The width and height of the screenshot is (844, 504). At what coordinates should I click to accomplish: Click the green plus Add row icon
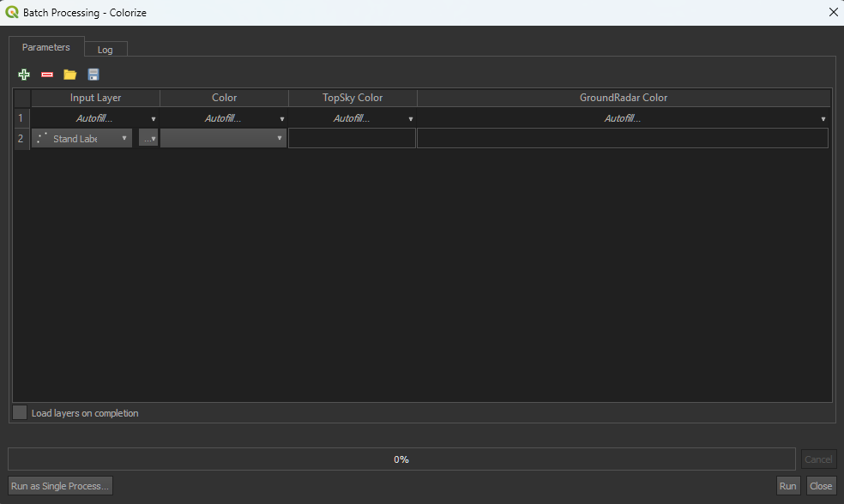(24, 75)
